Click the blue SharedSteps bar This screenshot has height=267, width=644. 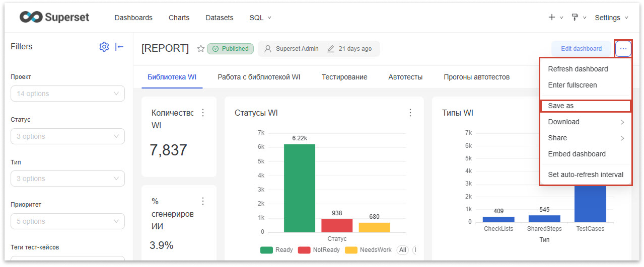pos(544,219)
